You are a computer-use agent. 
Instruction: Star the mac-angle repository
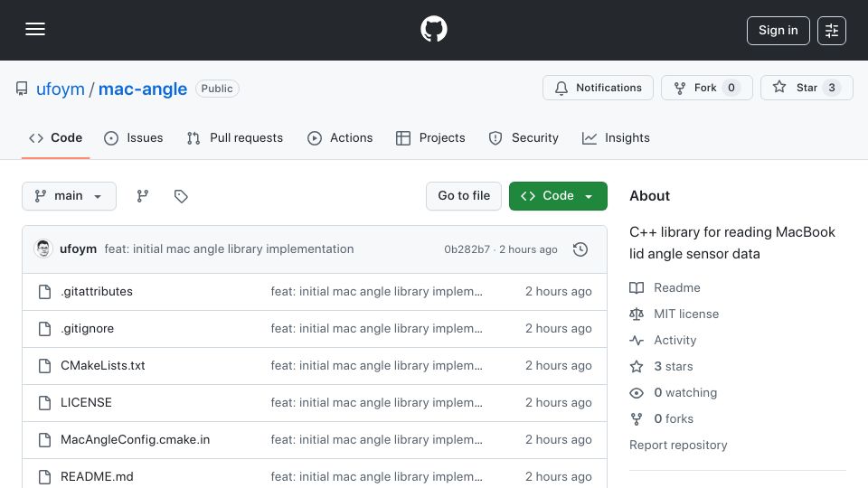click(807, 88)
